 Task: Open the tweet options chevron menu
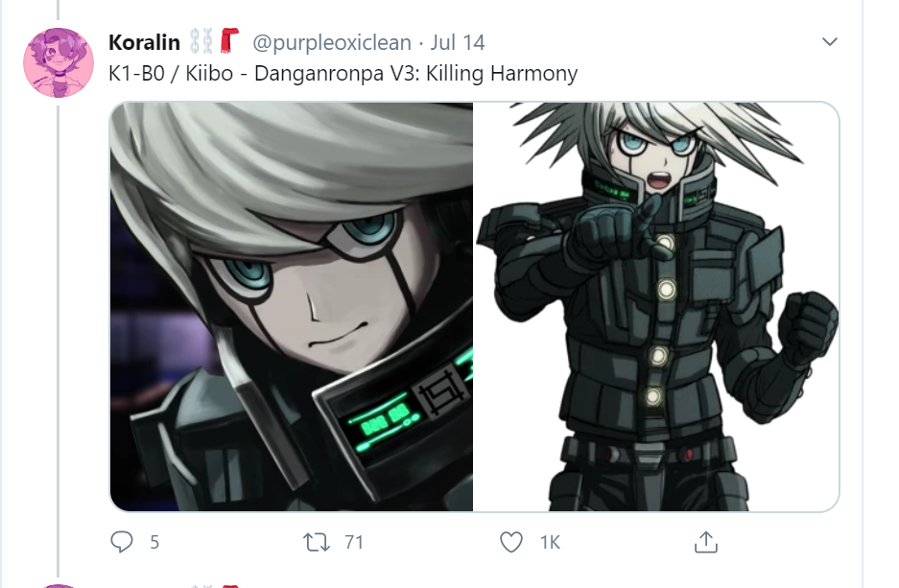[x=830, y=42]
